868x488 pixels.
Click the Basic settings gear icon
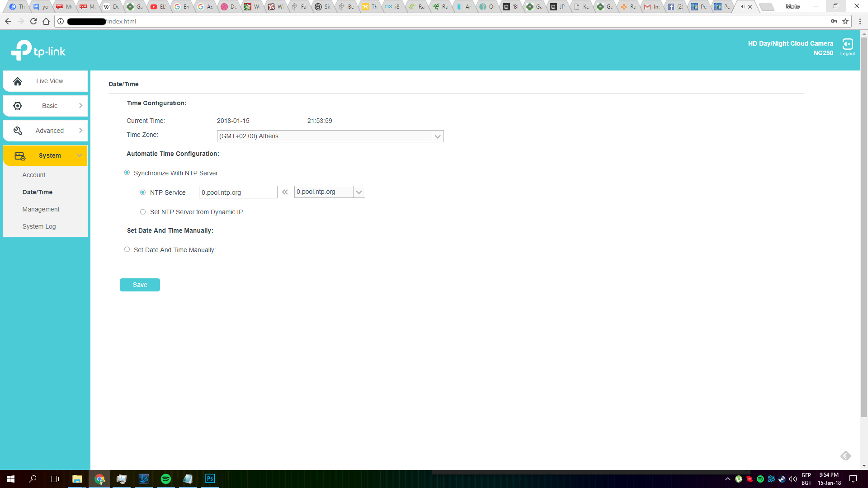click(18, 106)
